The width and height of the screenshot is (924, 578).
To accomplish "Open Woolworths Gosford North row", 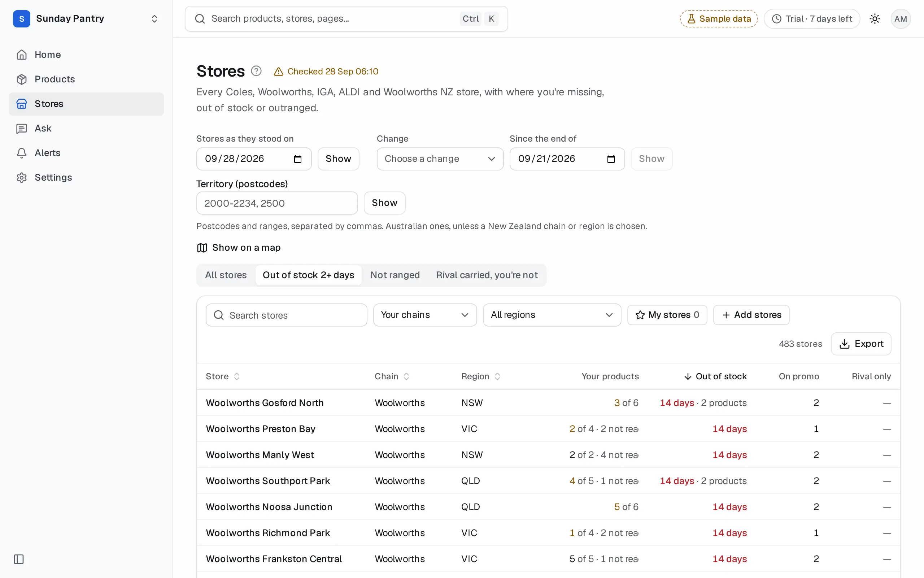I will 548,403.
